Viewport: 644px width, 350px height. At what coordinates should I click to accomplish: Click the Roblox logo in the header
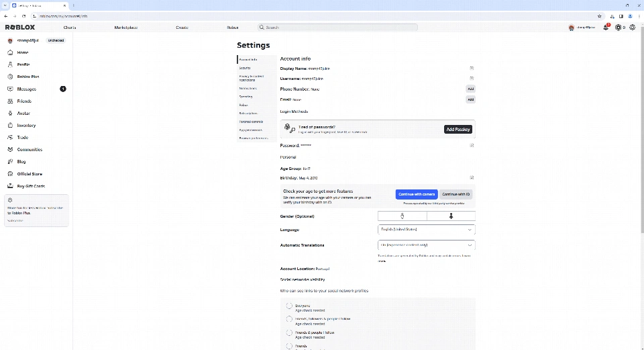click(20, 27)
